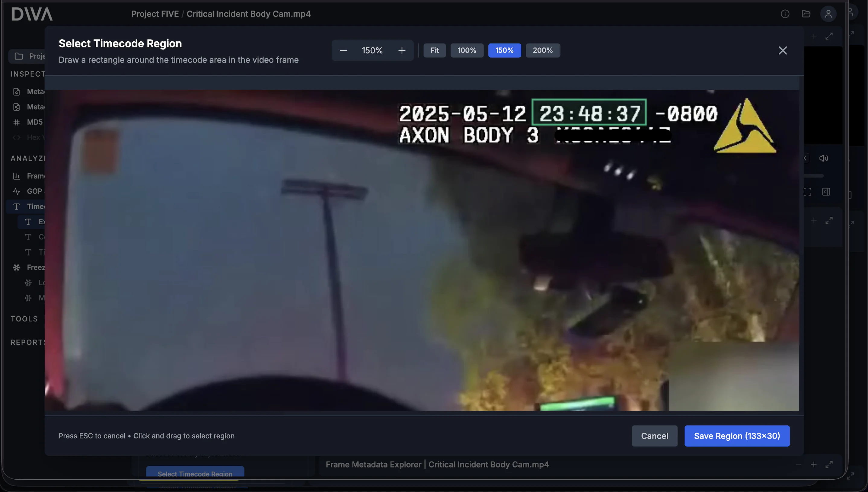Image resolution: width=868 pixels, height=492 pixels.
Task: Click the DIVA logo
Action: 32,14
